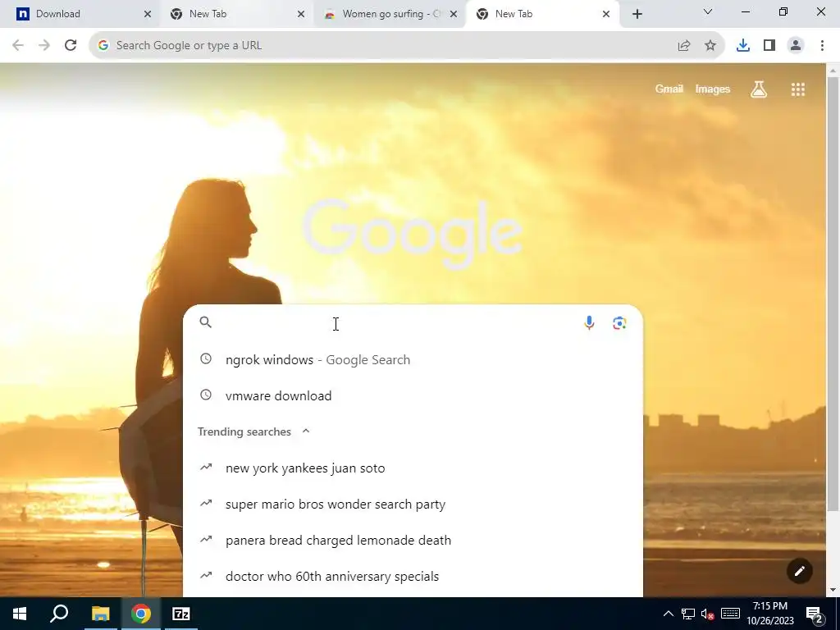Select 'super mario bros wonder search party'
Viewport: 840px width, 630px height.
coord(413,504)
